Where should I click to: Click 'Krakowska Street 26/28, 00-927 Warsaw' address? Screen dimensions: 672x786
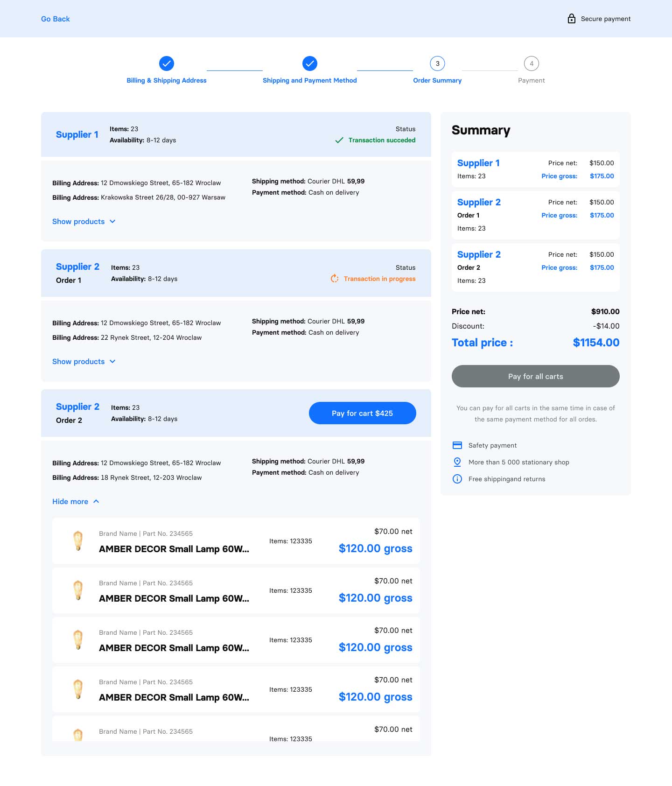click(163, 197)
